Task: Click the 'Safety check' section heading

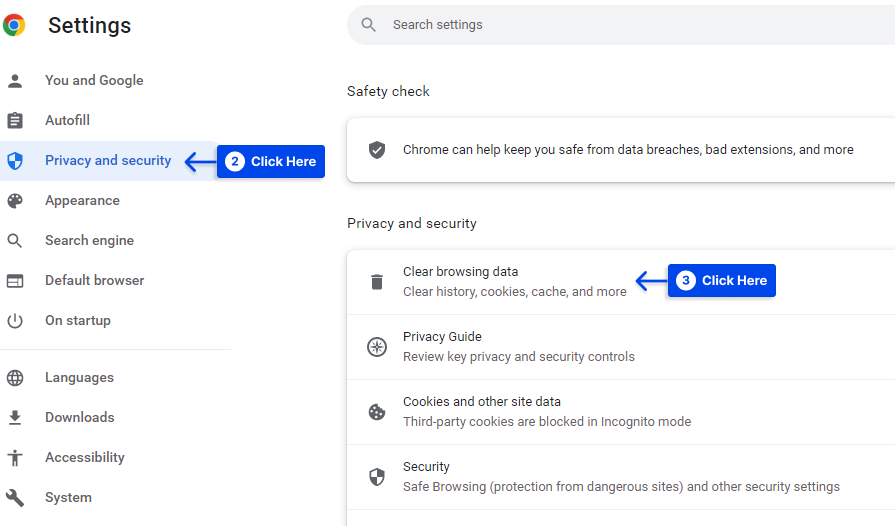Action: [x=388, y=91]
